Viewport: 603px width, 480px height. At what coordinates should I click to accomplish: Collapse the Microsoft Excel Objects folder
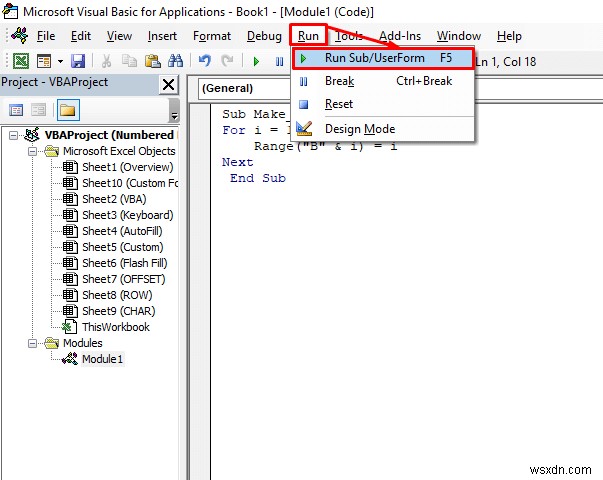pyautogui.click(x=33, y=151)
